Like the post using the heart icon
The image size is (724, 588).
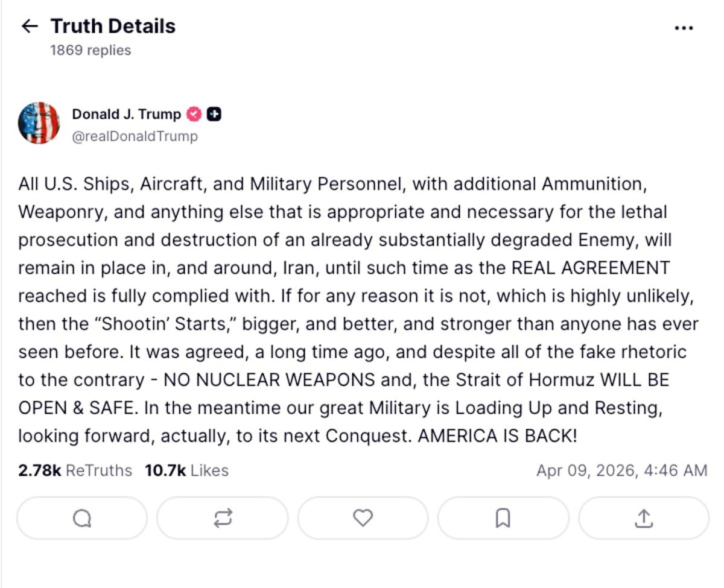coord(363,518)
